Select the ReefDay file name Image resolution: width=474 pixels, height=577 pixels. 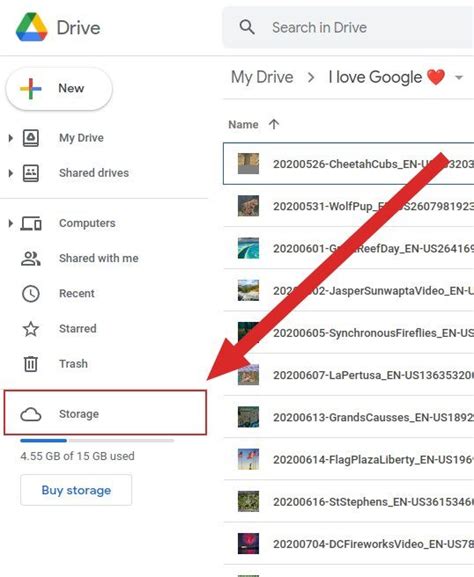point(373,248)
